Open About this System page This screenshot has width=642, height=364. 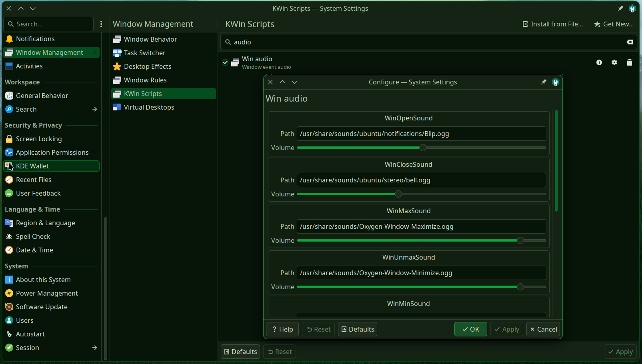coord(51,280)
